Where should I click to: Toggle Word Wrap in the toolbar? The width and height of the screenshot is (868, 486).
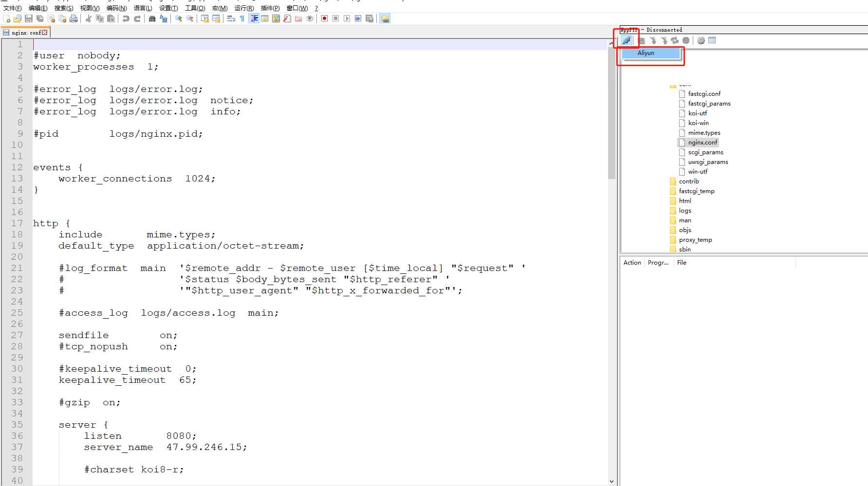tap(231, 18)
